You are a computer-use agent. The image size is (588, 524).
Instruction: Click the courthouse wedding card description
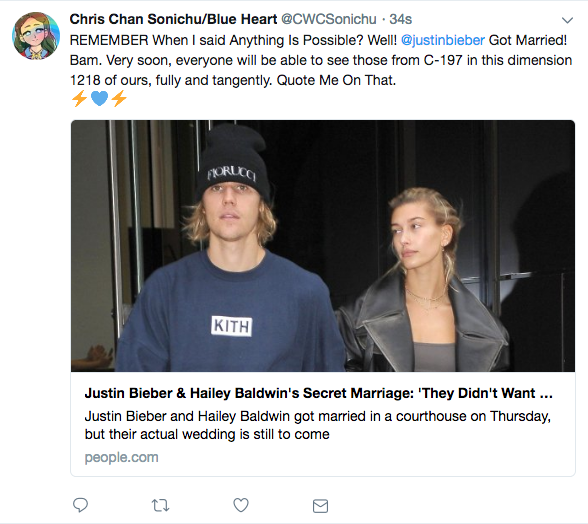click(x=317, y=425)
